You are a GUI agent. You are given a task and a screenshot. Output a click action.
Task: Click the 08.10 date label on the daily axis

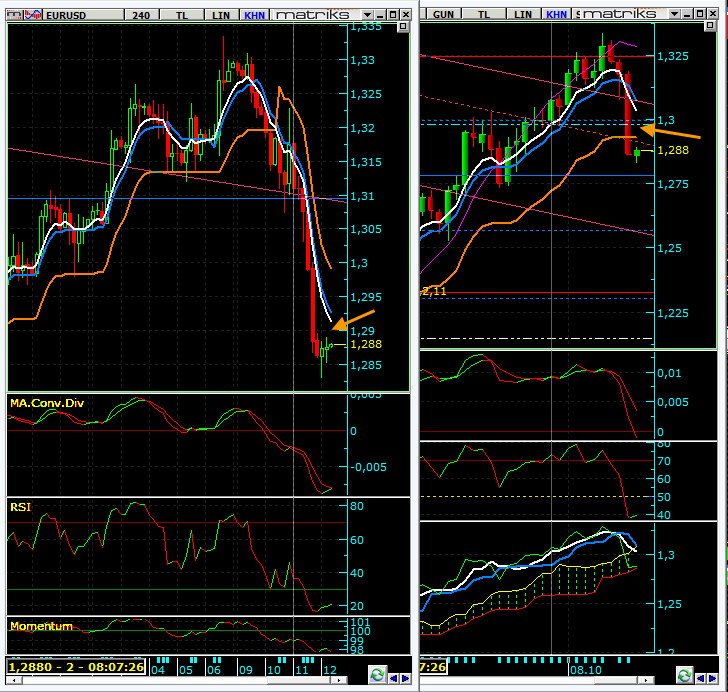pyautogui.click(x=586, y=670)
